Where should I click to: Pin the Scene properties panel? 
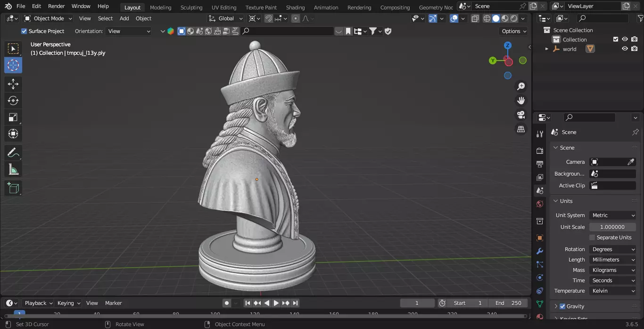635,132
